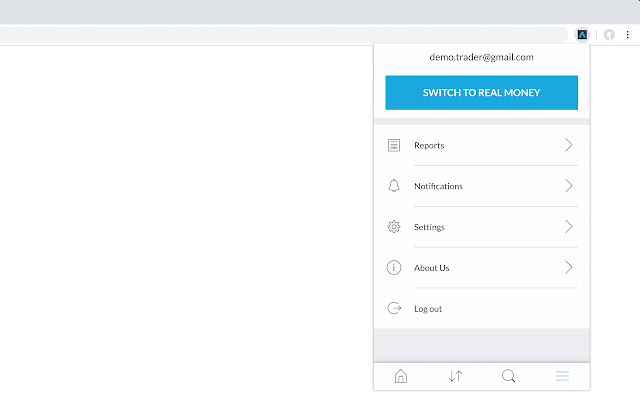Select the Log out menu entry

pyautogui.click(x=428, y=309)
